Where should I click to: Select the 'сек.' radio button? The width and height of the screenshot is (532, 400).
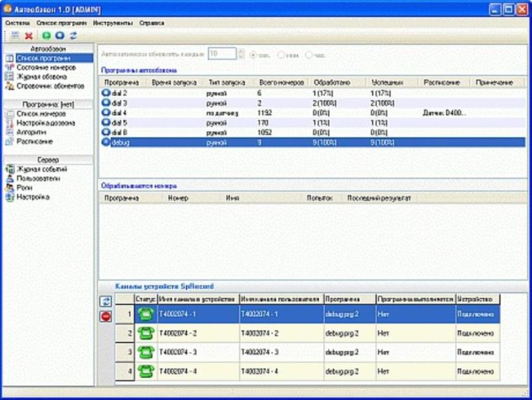tap(254, 55)
